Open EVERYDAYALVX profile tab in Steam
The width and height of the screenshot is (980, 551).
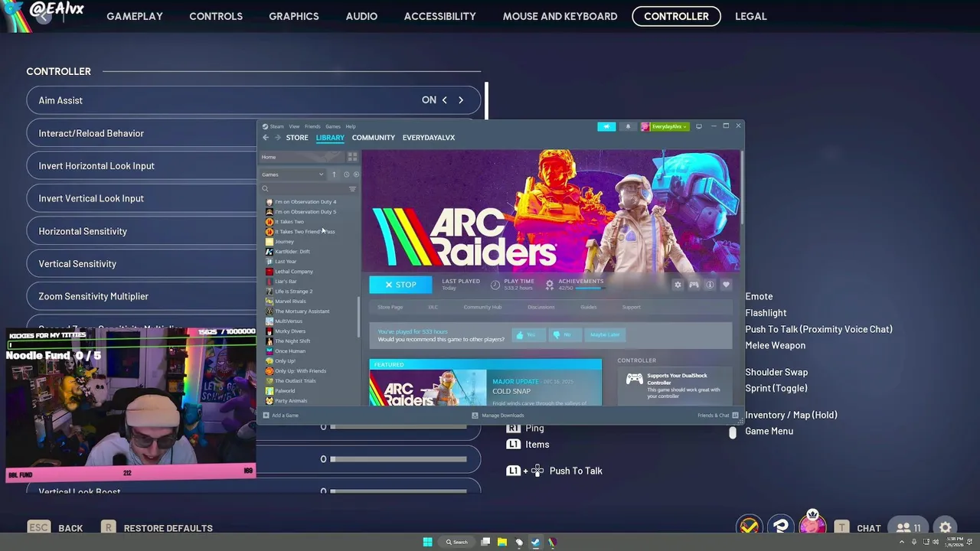[x=429, y=138]
